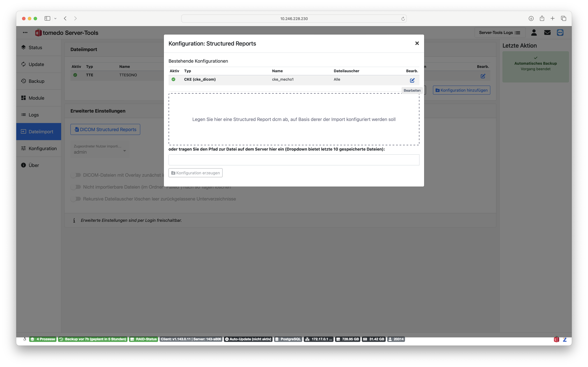Open the Safari sidebar chevron dropdown
The width and height of the screenshot is (588, 367).
(55, 18)
